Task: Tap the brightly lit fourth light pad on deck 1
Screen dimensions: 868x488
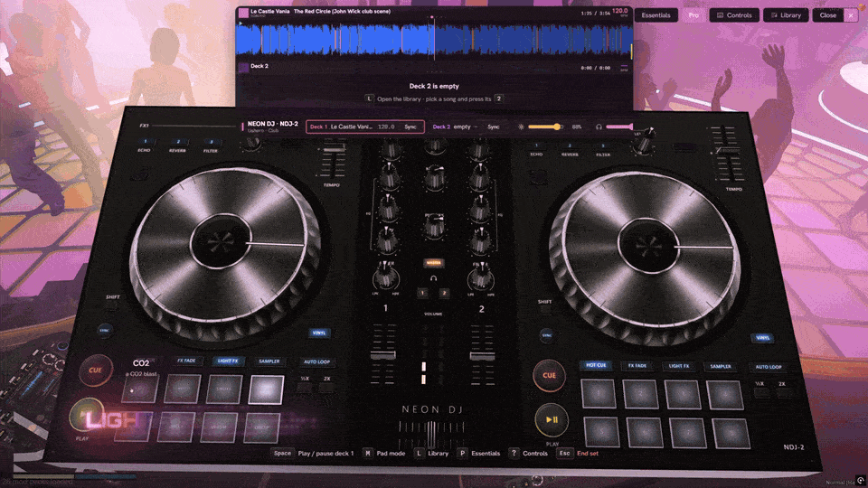Action: tap(266, 389)
